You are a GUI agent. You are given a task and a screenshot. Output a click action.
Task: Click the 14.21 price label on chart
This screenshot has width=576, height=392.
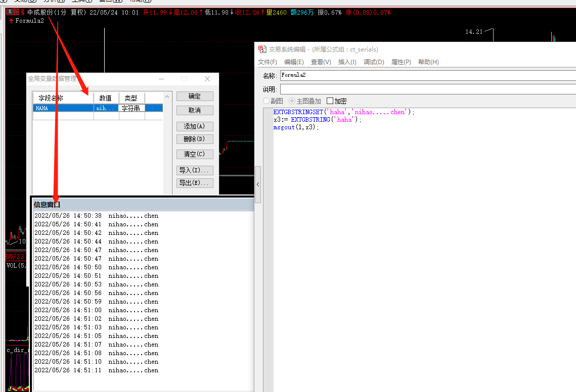click(x=474, y=32)
